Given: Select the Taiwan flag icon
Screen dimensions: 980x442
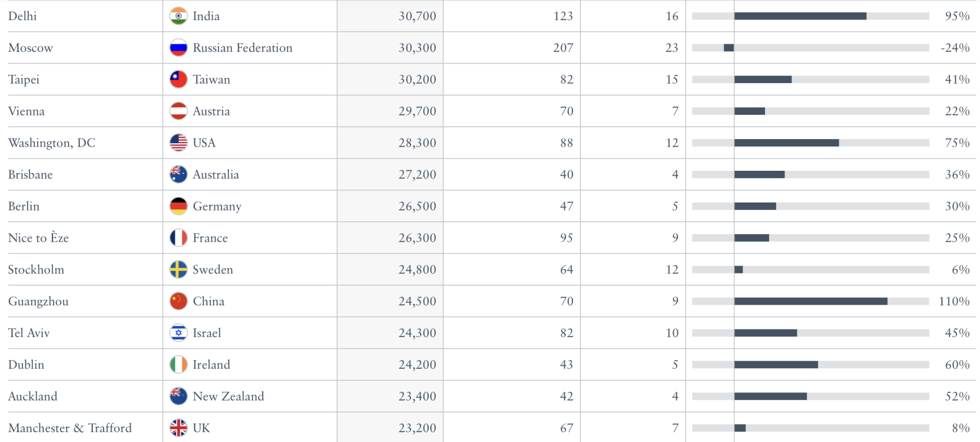Looking at the screenshot, I should 179,80.
